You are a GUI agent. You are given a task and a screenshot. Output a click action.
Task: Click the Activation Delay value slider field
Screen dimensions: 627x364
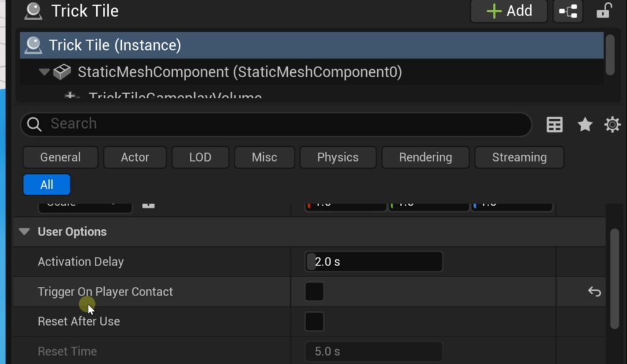pyautogui.click(x=374, y=262)
